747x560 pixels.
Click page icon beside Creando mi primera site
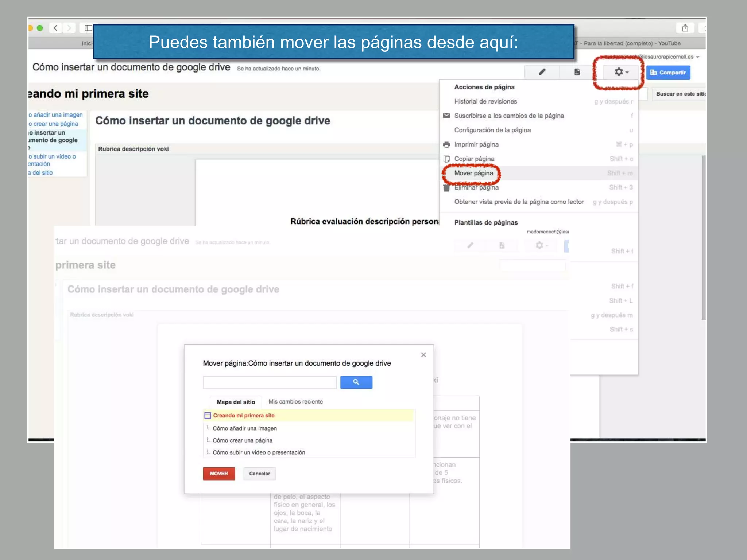pyautogui.click(x=208, y=415)
